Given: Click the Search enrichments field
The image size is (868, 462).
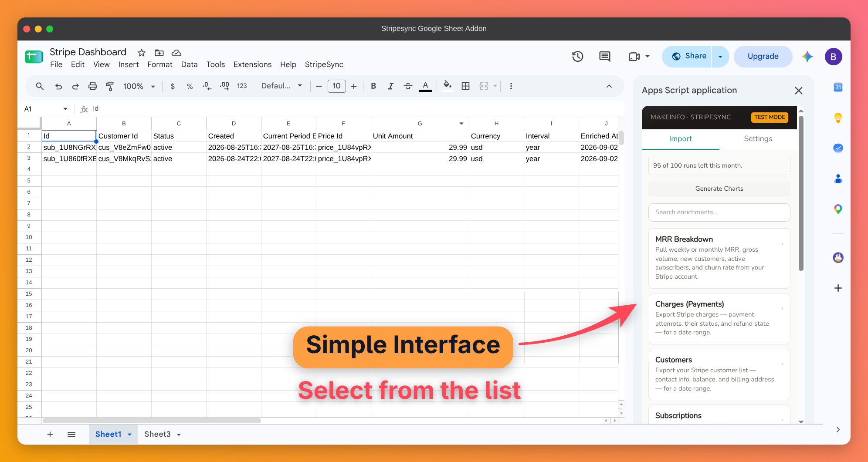Looking at the screenshot, I should (719, 212).
